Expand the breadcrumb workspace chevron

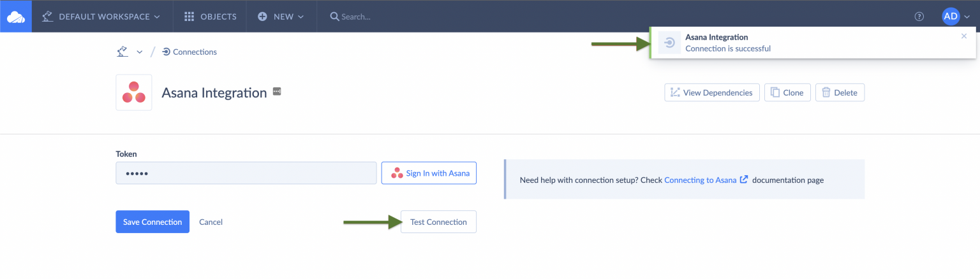[140, 52]
